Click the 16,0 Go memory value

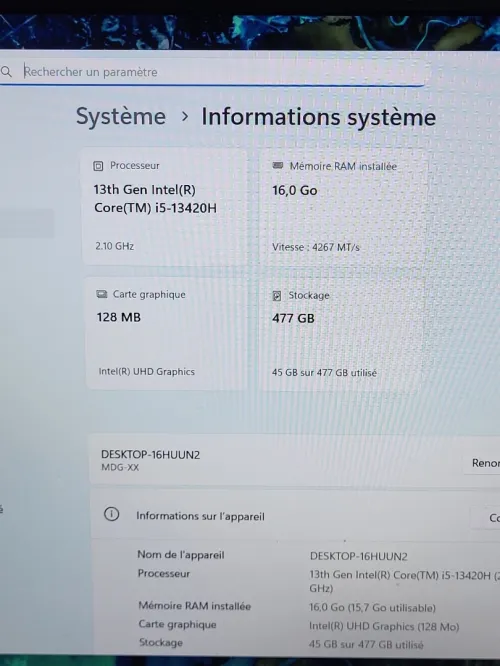[x=295, y=190]
